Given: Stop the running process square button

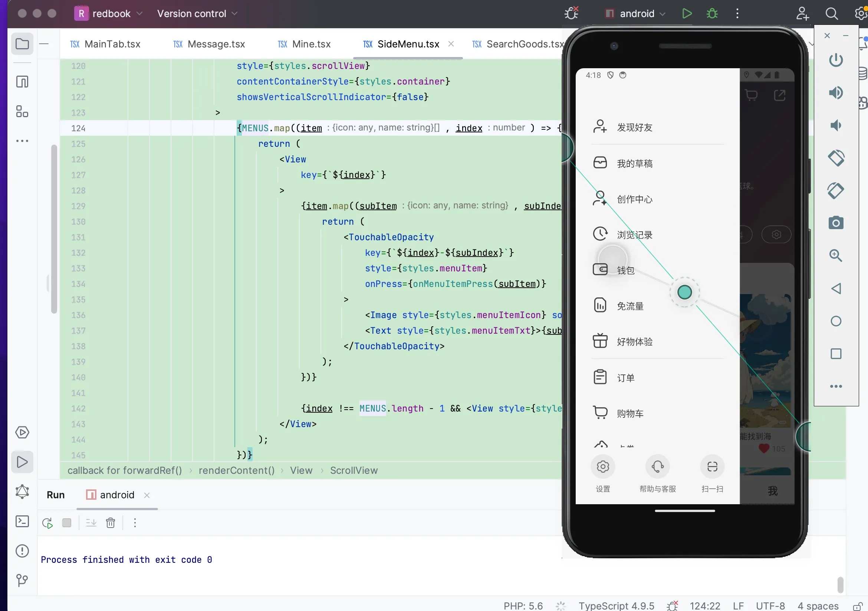Looking at the screenshot, I should (x=67, y=523).
